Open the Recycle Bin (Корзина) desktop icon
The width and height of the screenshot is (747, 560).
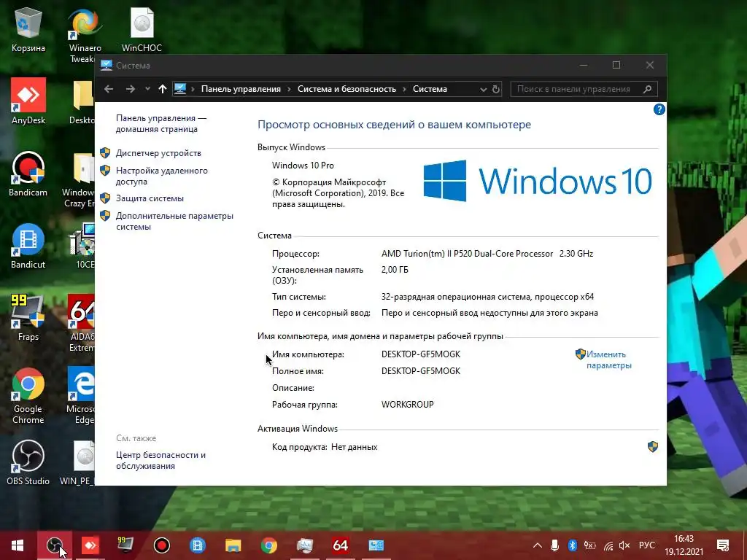[28, 29]
